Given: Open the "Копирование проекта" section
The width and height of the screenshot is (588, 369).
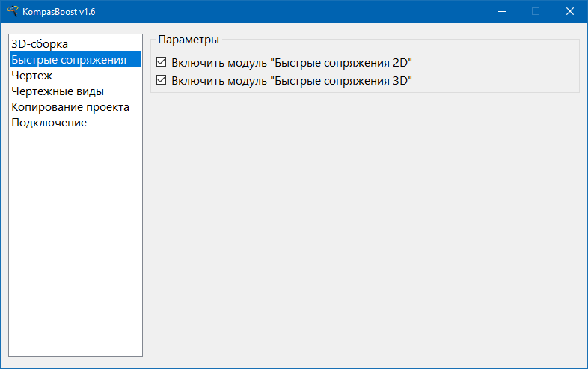Looking at the screenshot, I should point(70,107).
